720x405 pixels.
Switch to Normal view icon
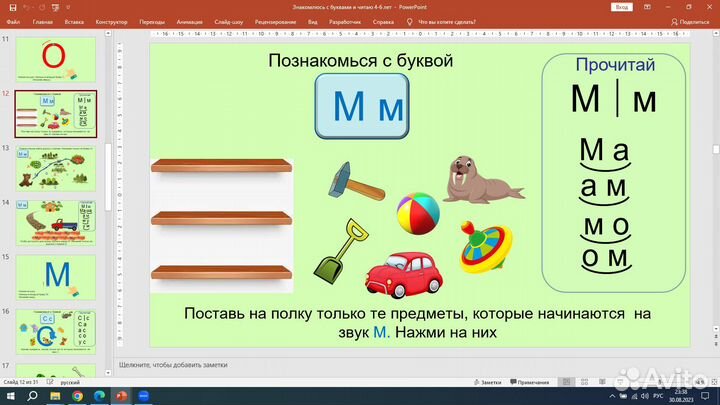pos(567,382)
